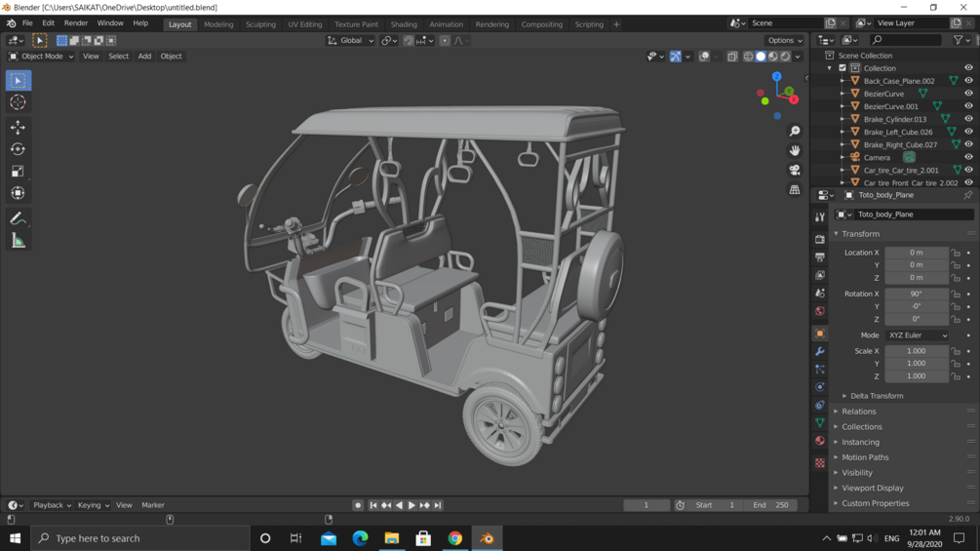Pick the Measure tool
Screen dimensions: 980x551
pyautogui.click(x=18, y=241)
